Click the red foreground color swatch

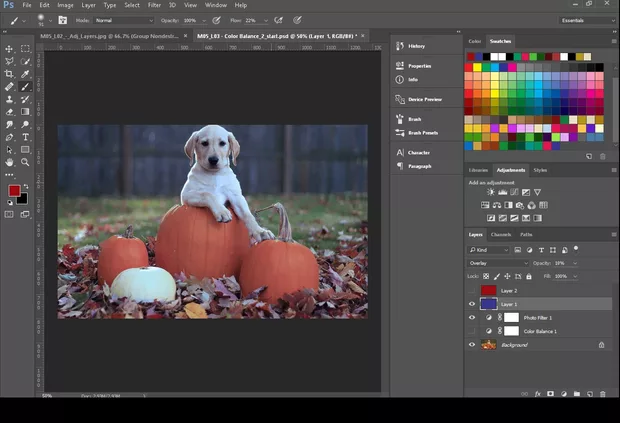click(x=14, y=190)
